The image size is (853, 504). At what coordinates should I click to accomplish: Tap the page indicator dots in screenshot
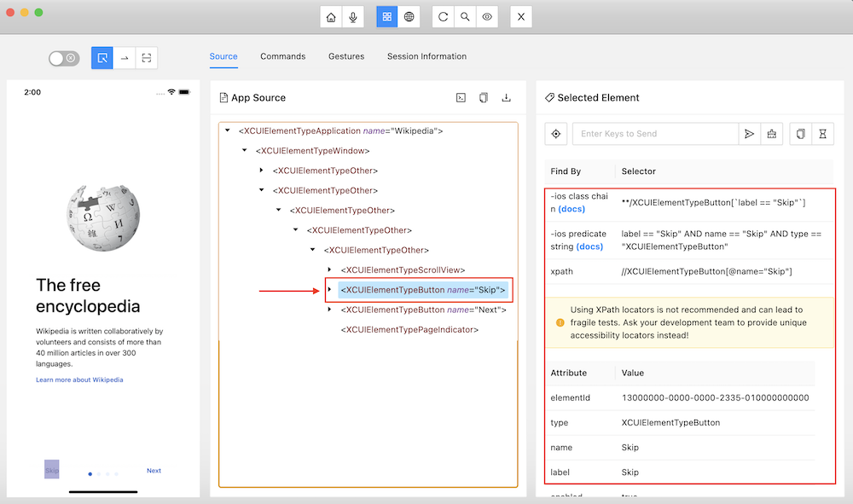103,474
